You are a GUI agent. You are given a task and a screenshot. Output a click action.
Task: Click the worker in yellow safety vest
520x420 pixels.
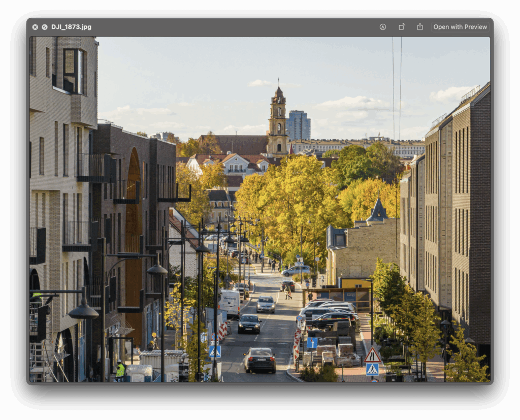point(120,370)
